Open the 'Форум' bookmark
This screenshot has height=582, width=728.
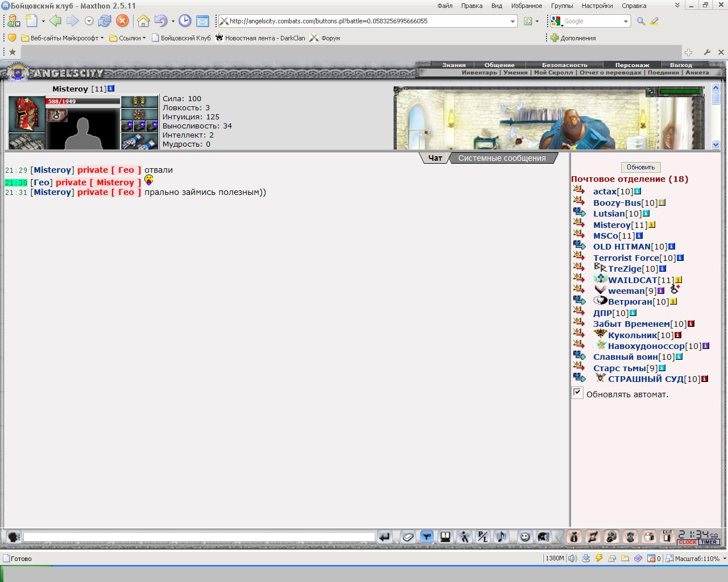pos(325,38)
